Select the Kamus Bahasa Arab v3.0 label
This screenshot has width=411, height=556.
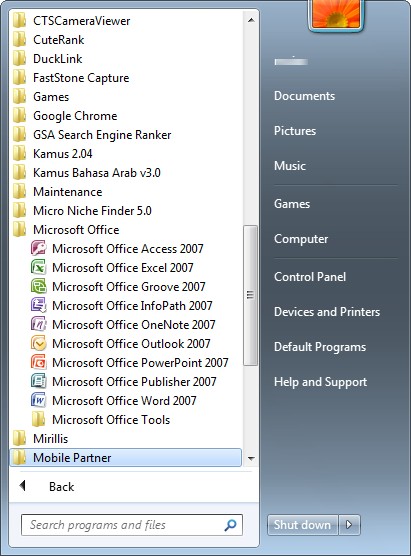[x=97, y=173]
